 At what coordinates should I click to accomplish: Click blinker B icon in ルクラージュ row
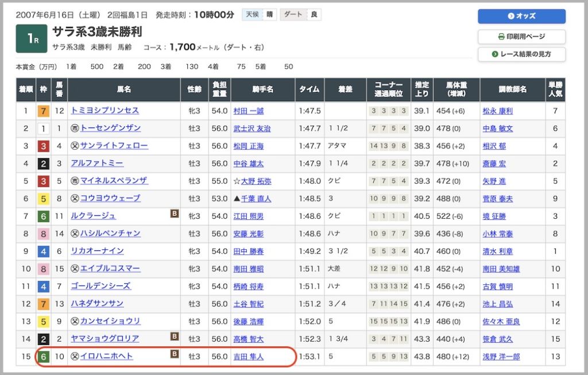[x=175, y=214]
